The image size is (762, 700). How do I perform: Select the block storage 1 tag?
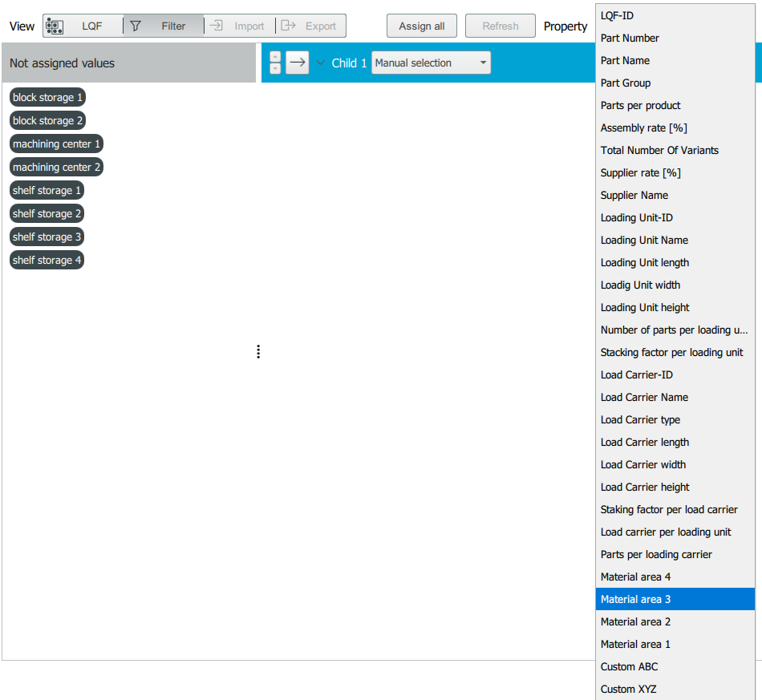pos(47,97)
